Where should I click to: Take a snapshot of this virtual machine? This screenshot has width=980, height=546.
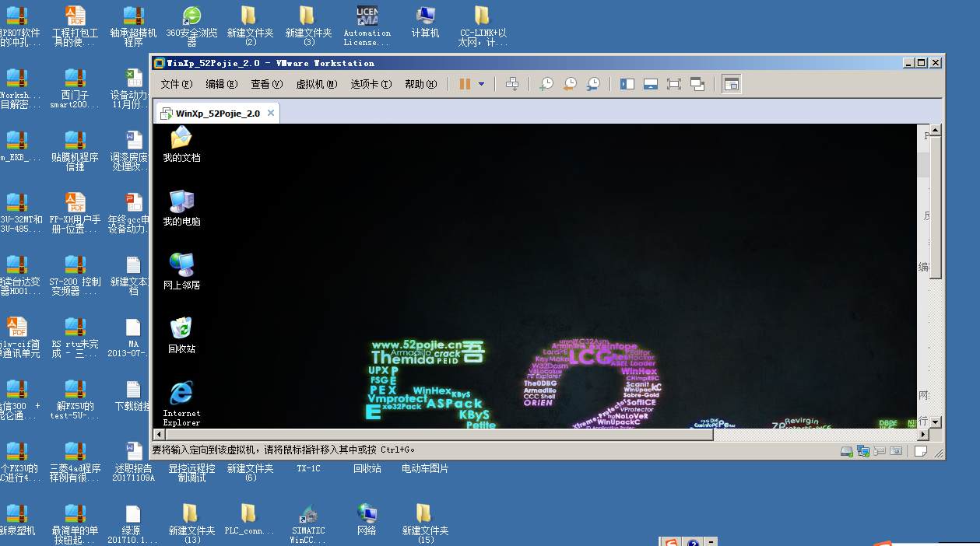546,84
